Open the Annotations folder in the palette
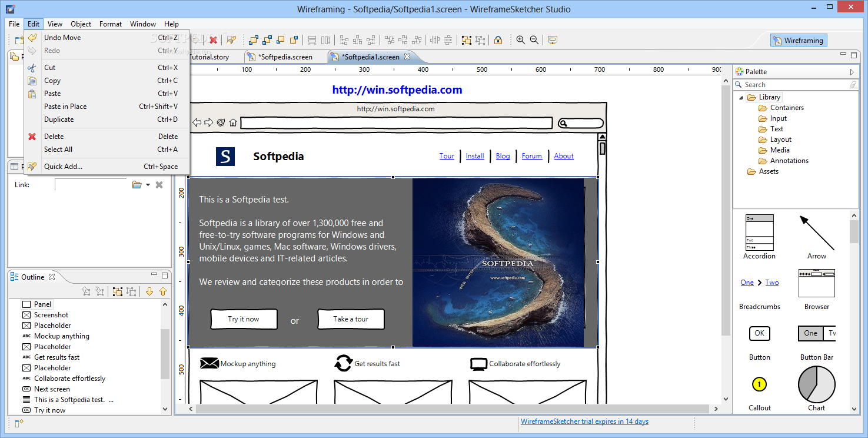 pyautogui.click(x=784, y=161)
